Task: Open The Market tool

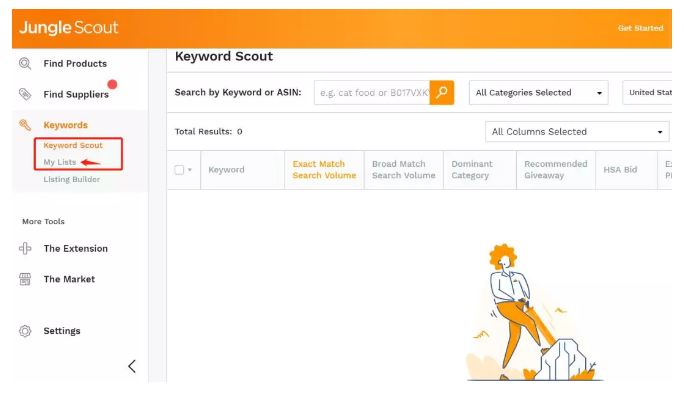Action: click(69, 279)
